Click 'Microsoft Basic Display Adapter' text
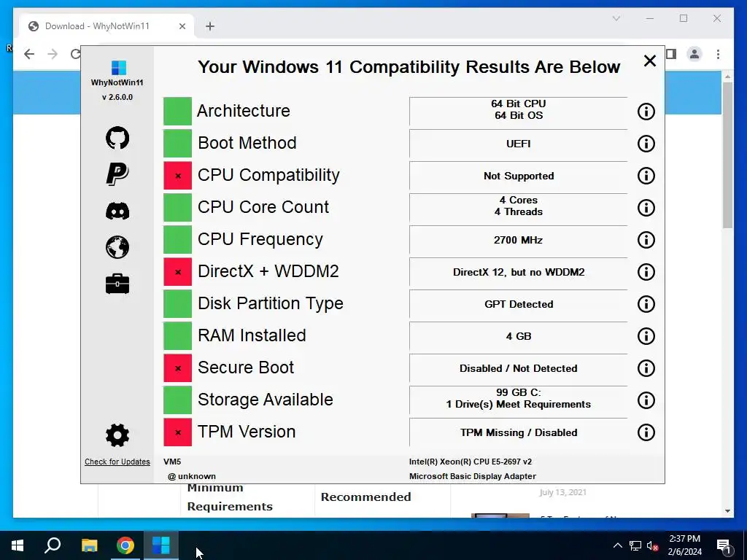 (473, 476)
